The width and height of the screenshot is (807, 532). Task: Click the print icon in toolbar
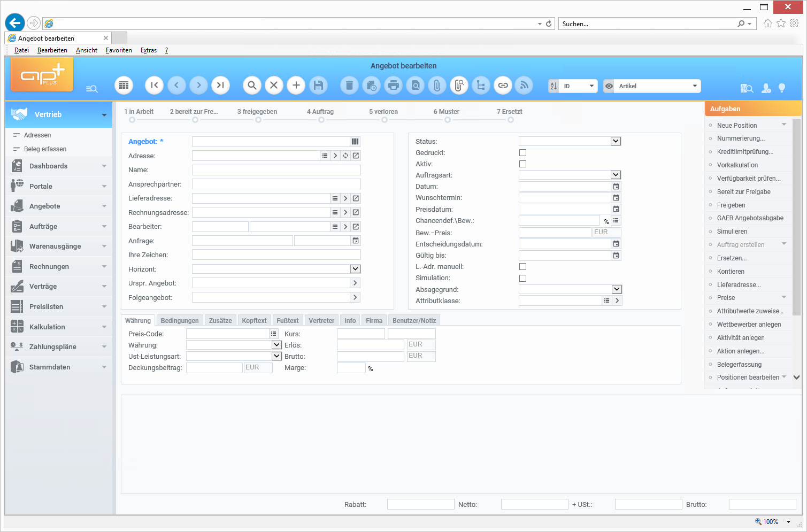point(394,86)
